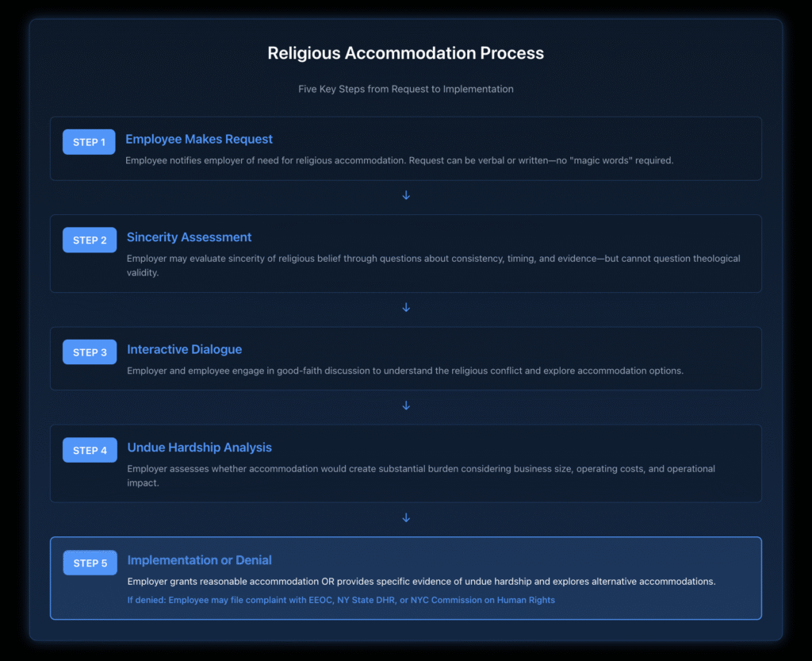Click the STEP 3 badge
The height and width of the screenshot is (661, 812).
coord(89,352)
